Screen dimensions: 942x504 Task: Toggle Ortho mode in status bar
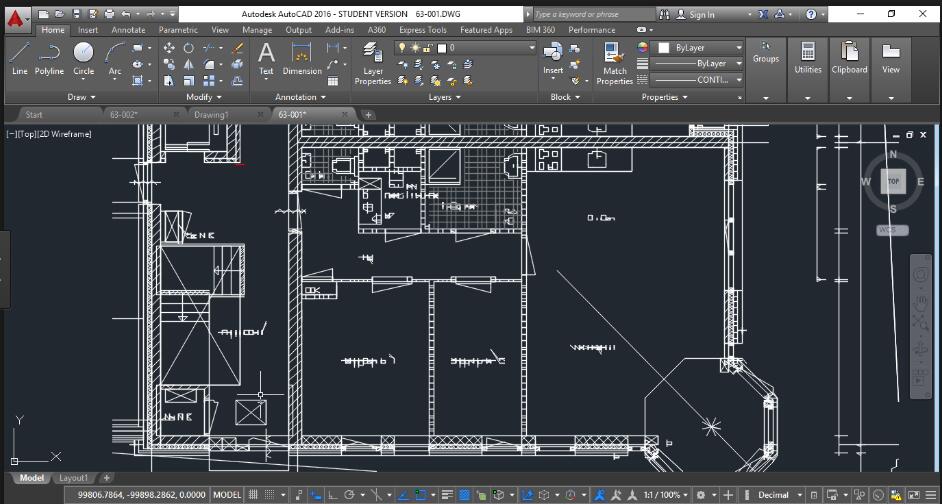point(332,495)
